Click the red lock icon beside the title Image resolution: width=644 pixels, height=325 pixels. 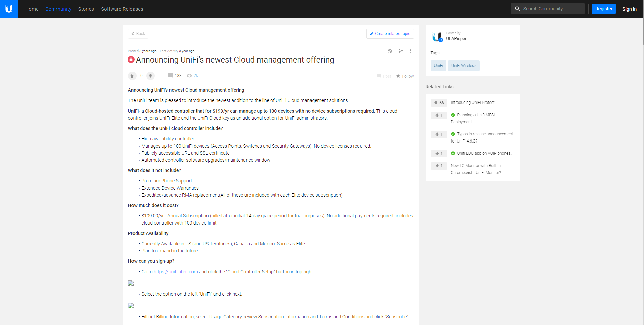point(131,59)
